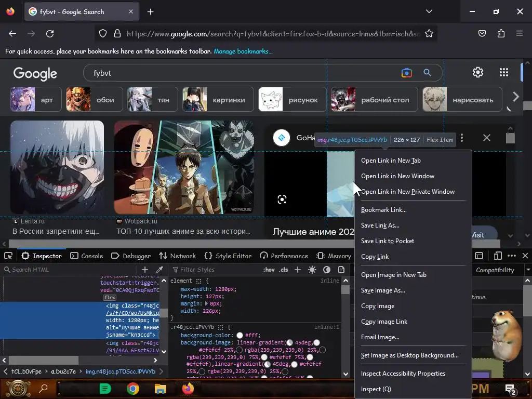The width and height of the screenshot is (532, 399).
Task: Toggle responsive design mode icon
Action: pyautogui.click(x=497, y=256)
